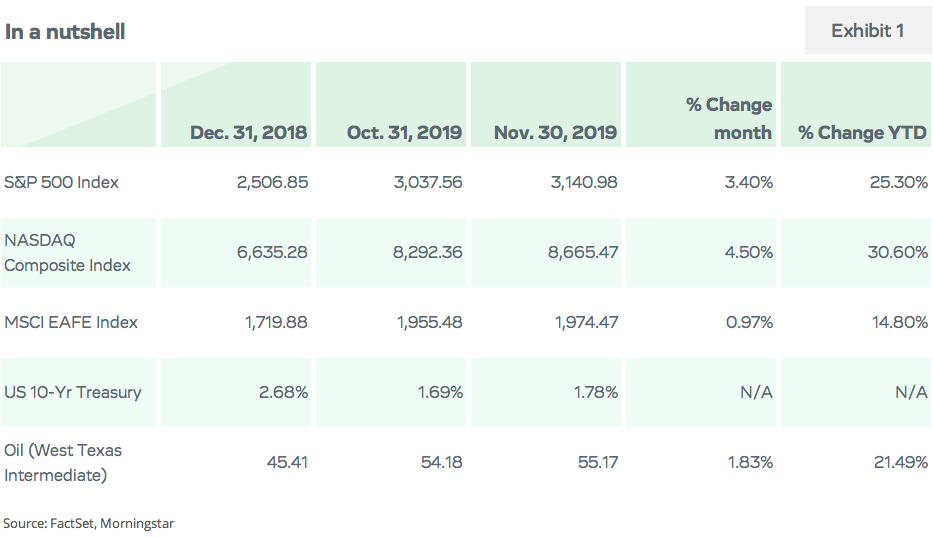The height and width of the screenshot is (537, 933).
Task: Select the S&P 500 Index row label
Action: 61,182
